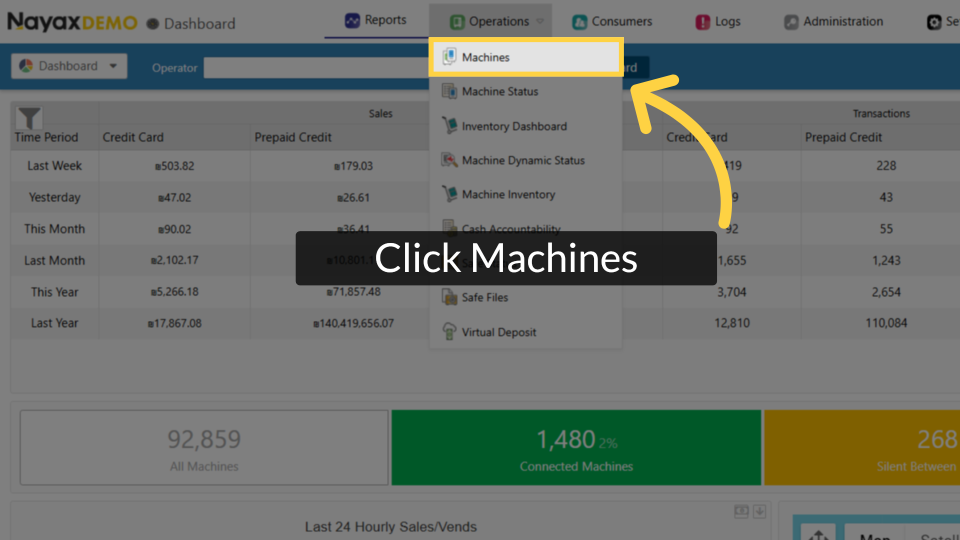Switch to the Consumers tab
This screenshot has width=960, height=540.
tap(612, 21)
